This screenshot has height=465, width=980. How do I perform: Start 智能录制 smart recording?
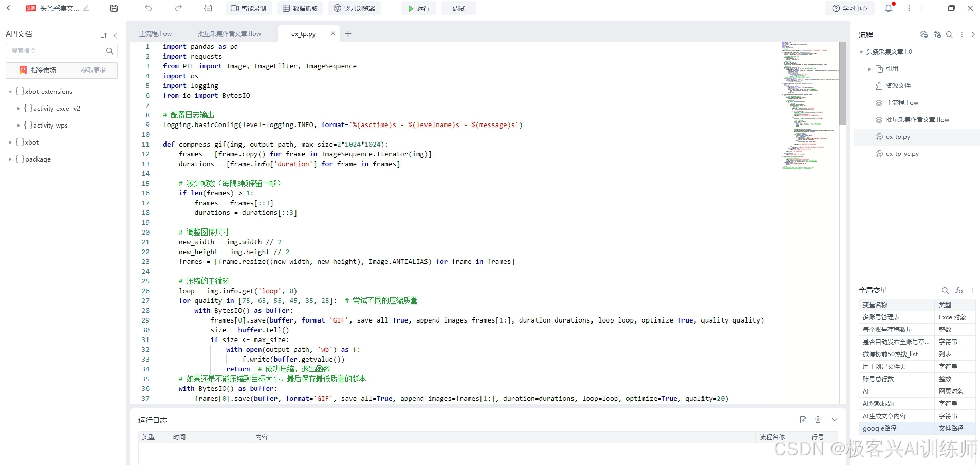coord(249,8)
